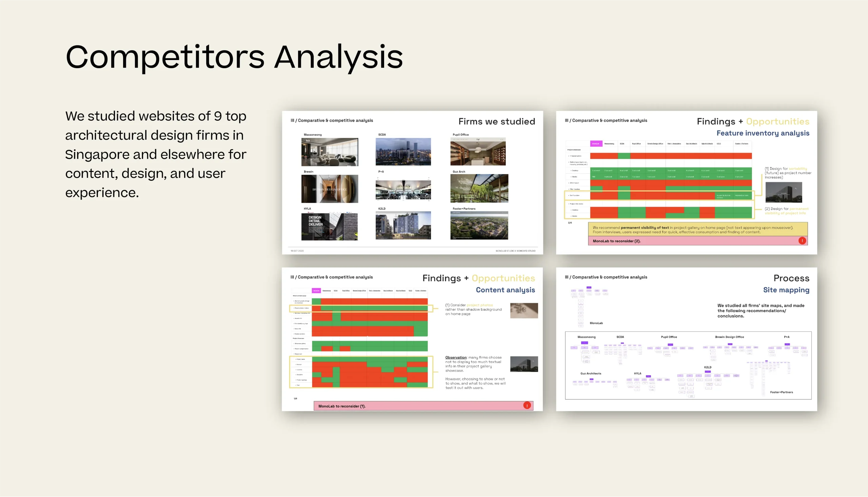Click the 'MONOLAB STUDIO X WOWCARD STUDIO' footer text
The height and width of the screenshot is (497, 868).
[x=515, y=251]
